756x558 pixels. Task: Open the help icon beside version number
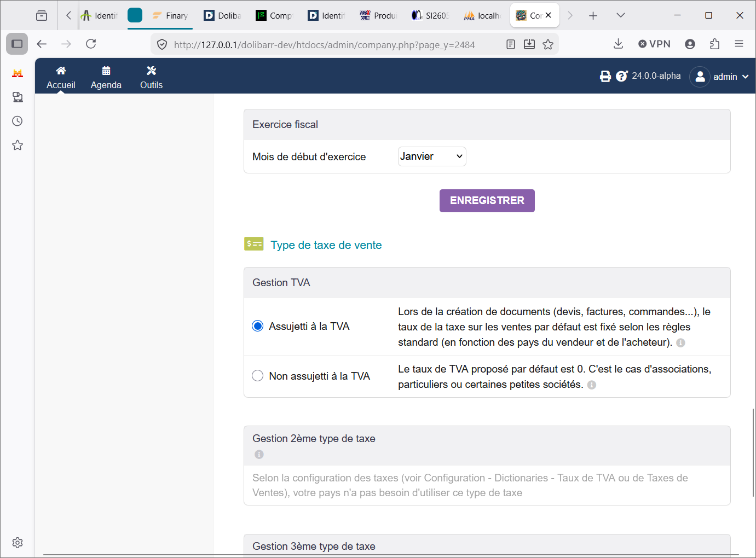[x=621, y=77]
